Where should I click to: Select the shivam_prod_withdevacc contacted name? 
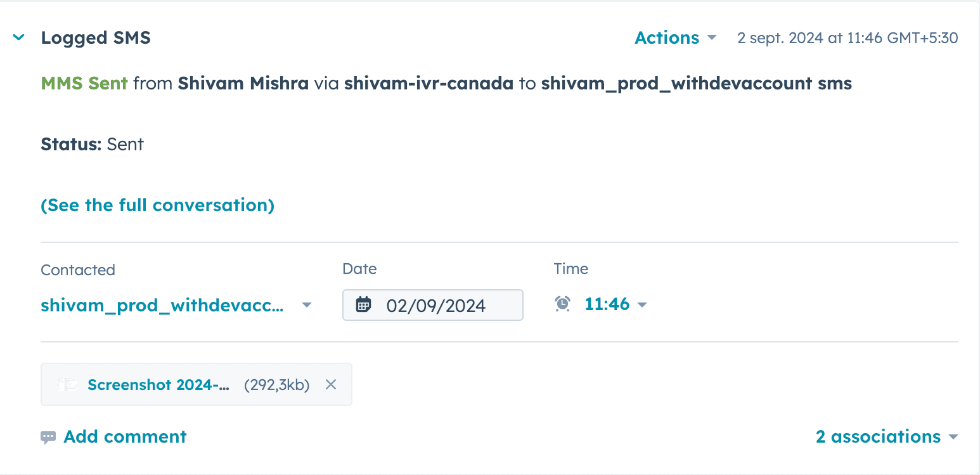pyautogui.click(x=162, y=305)
